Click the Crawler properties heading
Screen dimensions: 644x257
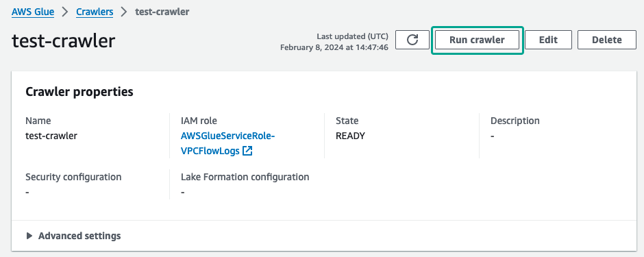point(79,92)
